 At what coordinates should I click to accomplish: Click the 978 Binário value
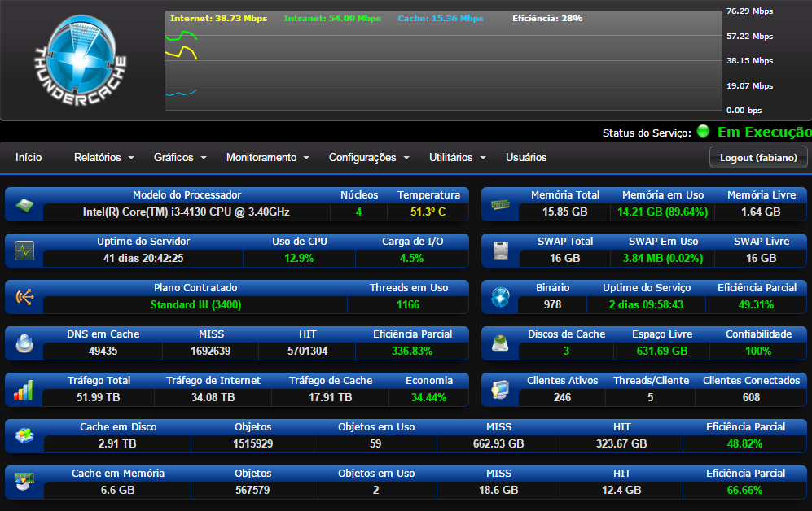(x=552, y=304)
